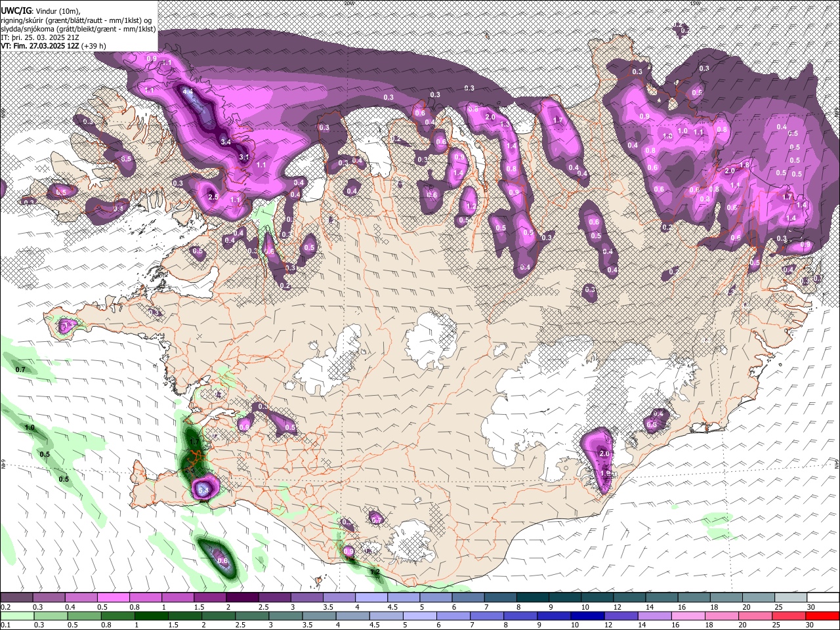Viewport: 840px width, 630px height.
Task: Click the '10' label on the rain scale
Action: point(574,625)
